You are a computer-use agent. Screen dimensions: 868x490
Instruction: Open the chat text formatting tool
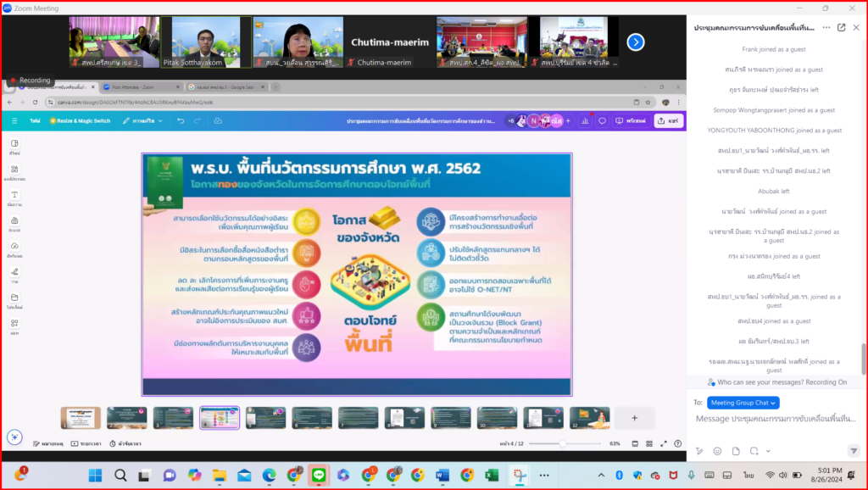coord(699,451)
